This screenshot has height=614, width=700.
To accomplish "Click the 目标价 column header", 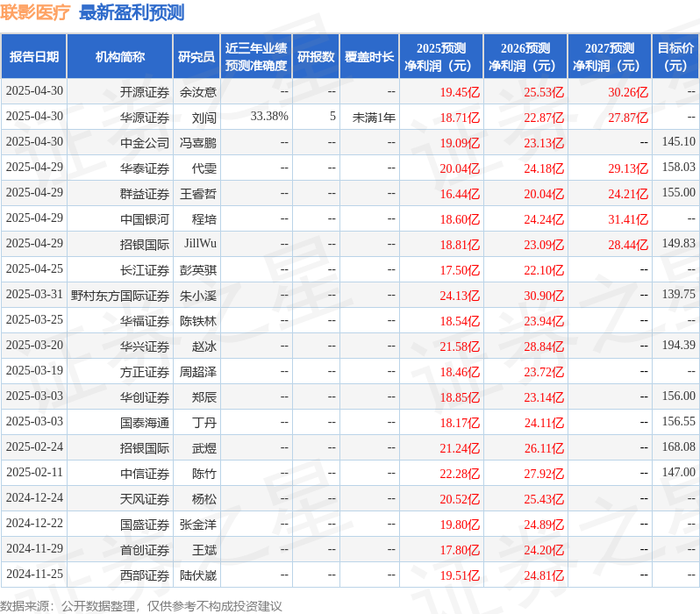I will click(676, 57).
